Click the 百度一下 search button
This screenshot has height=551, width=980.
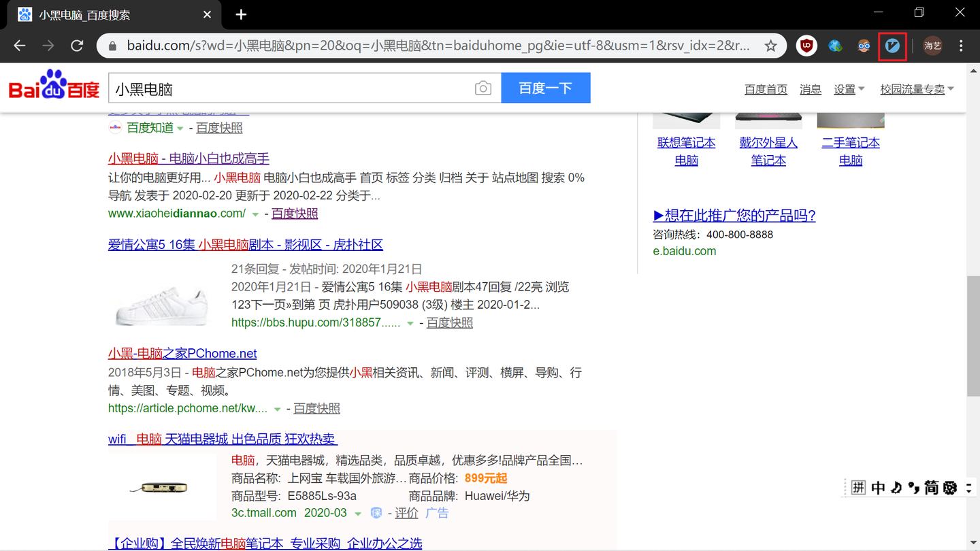(x=546, y=88)
